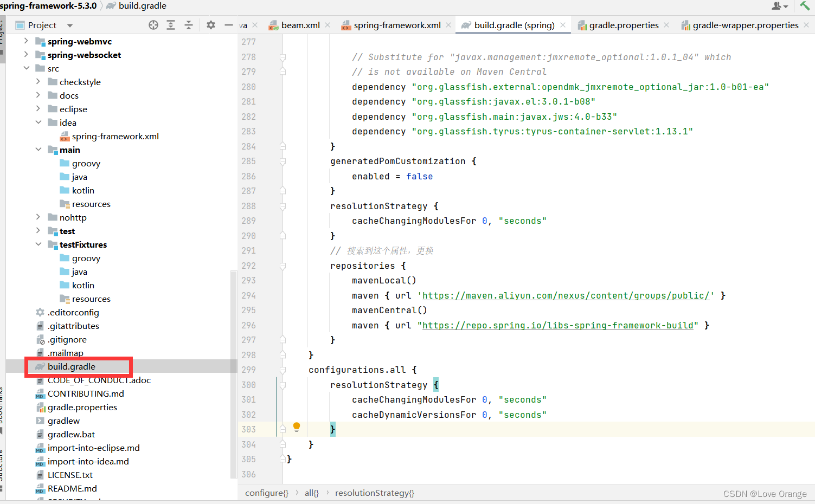Select the kotlin folder under testFixtures
This screenshot has width=815, height=504.
(x=83, y=285)
